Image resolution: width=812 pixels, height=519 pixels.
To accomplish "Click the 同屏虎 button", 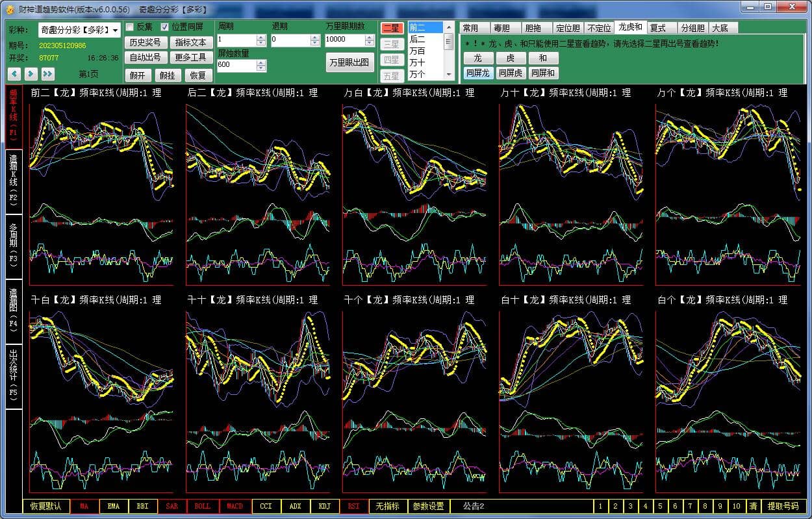I will pos(511,73).
